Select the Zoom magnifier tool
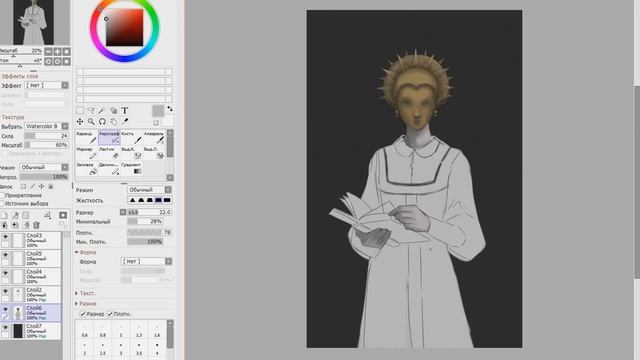This screenshot has width=640, height=360. tap(91, 122)
